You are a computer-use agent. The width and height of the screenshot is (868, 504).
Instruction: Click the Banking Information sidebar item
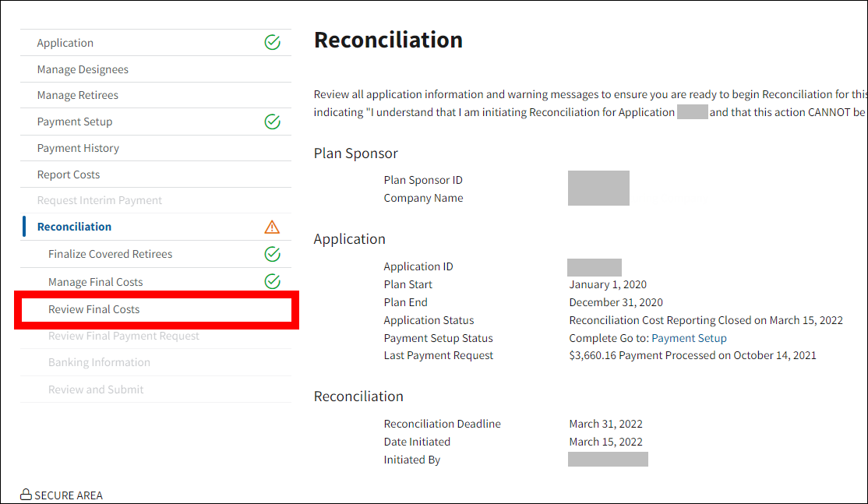(99, 362)
